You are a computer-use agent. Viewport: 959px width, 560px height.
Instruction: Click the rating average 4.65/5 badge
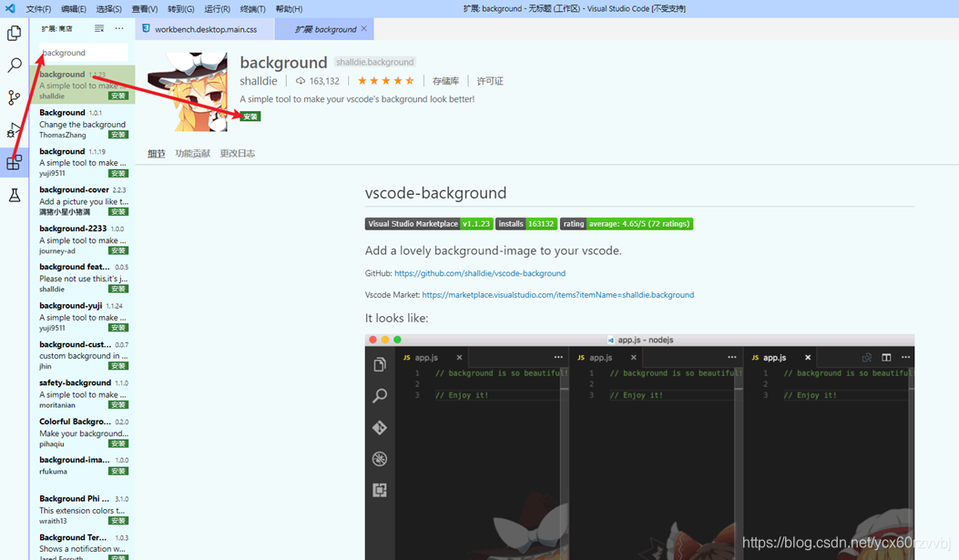tap(627, 224)
